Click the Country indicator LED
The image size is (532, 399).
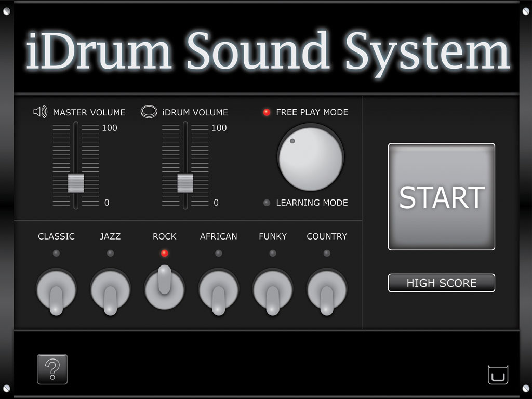coord(326,254)
